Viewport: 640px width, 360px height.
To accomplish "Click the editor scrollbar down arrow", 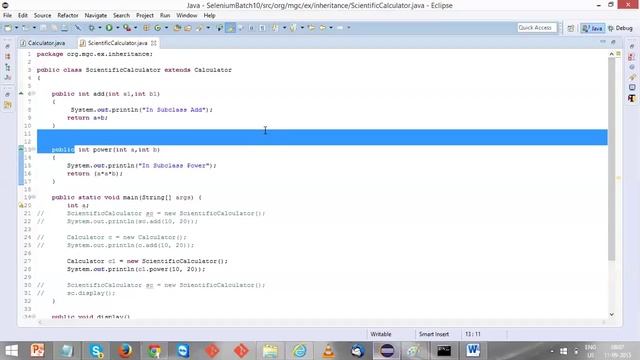I will point(611,314).
